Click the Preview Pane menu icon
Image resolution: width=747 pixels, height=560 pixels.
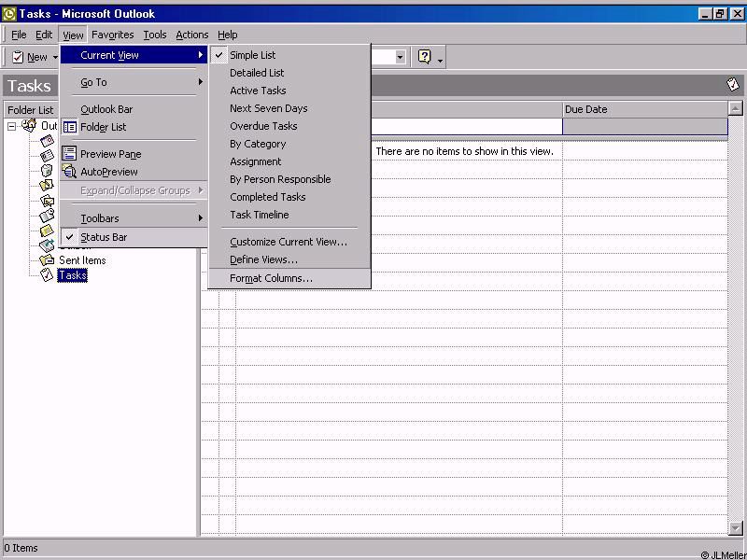click(x=70, y=154)
